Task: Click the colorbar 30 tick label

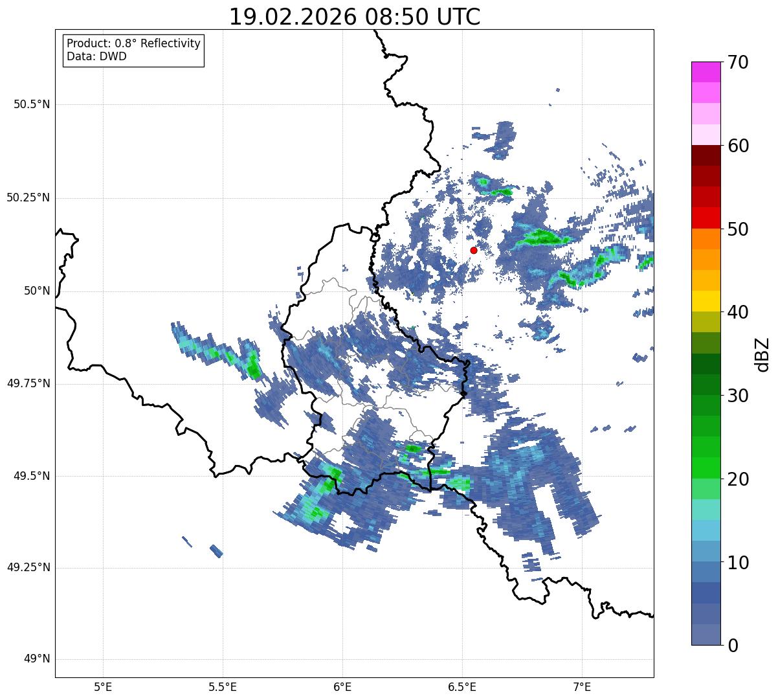Action: click(x=738, y=396)
